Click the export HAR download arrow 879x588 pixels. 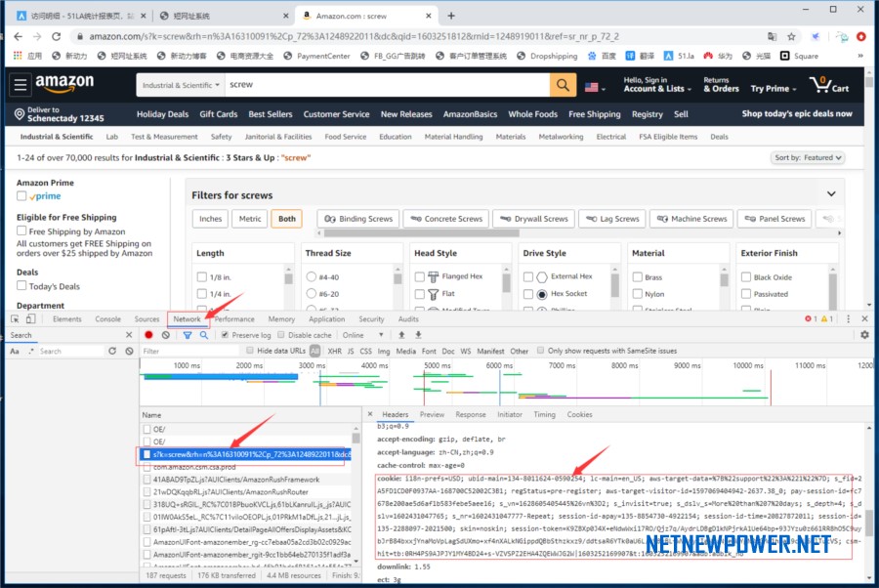click(x=418, y=335)
